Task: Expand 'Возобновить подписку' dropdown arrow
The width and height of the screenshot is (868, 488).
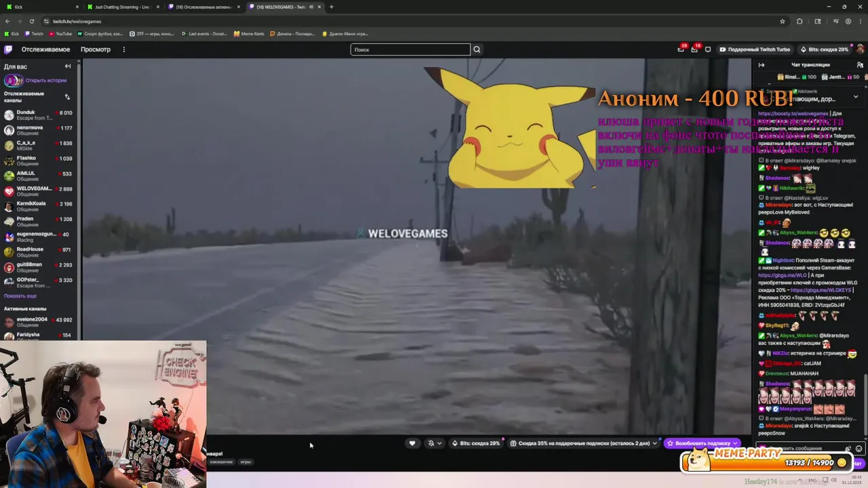Action: click(x=735, y=443)
